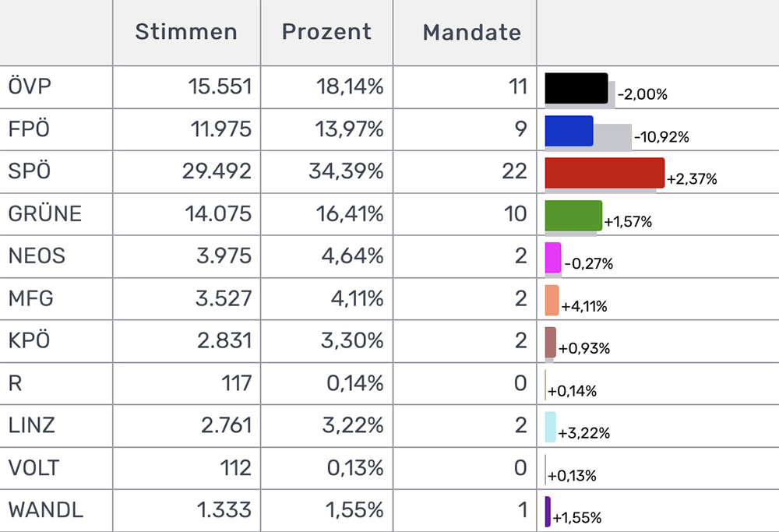Click the green GRÜNE result bar
Viewport: 779px width, 532px height.
[x=573, y=215]
